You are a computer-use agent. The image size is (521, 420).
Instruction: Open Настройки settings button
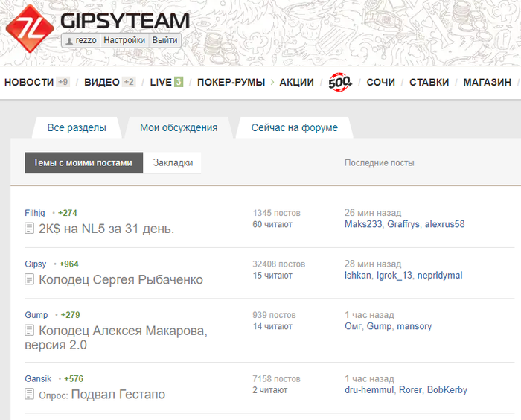124,40
